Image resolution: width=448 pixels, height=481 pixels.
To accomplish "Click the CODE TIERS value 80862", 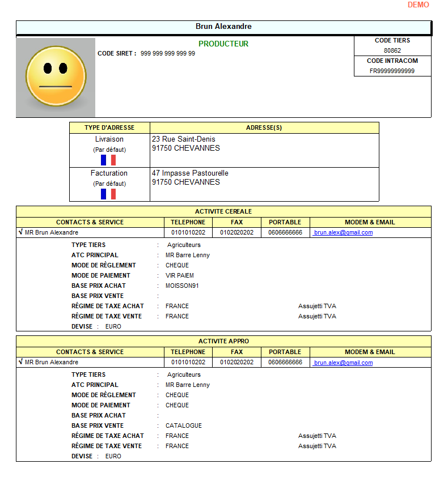I will (x=392, y=50).
